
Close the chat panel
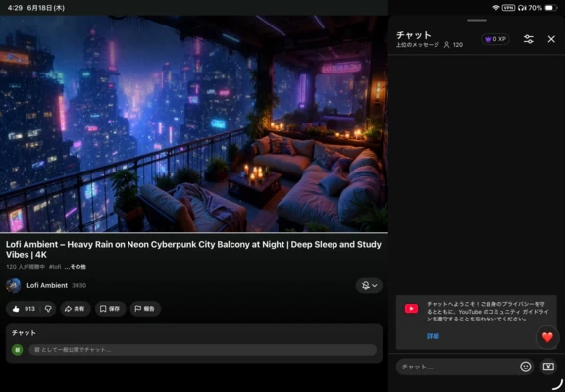(x=551, y=39)
